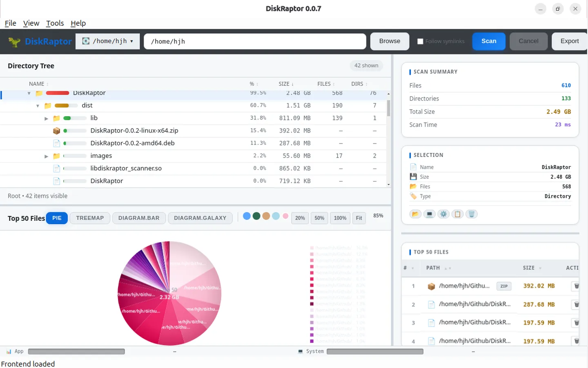
Task: Click the Browse button
Action: pos(390,41)
